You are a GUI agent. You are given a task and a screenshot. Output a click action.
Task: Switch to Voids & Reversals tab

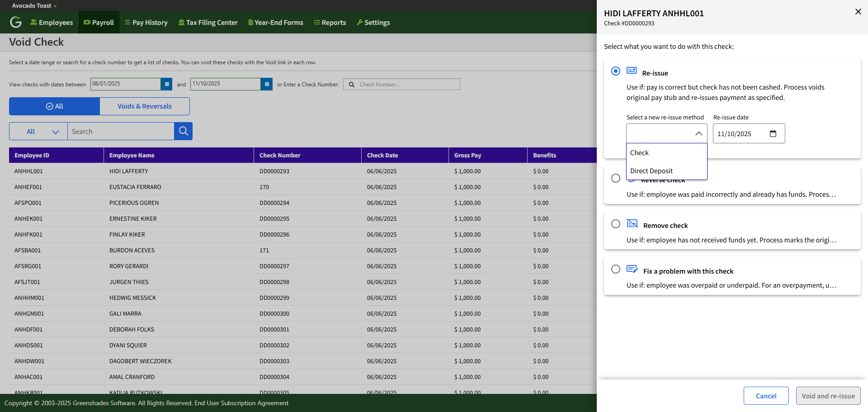(144, 106)
